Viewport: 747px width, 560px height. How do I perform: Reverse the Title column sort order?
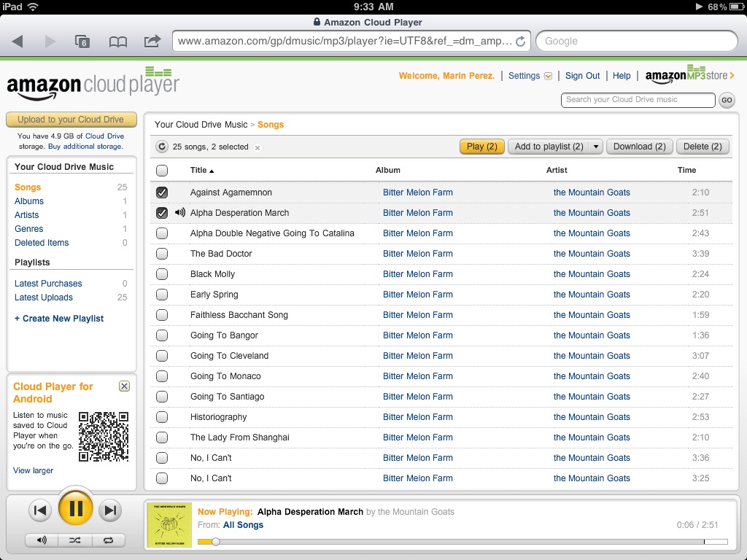coord(197,170)
